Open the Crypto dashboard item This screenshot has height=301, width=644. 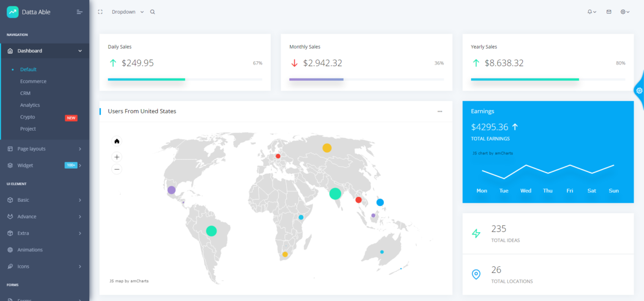[28, 117]
